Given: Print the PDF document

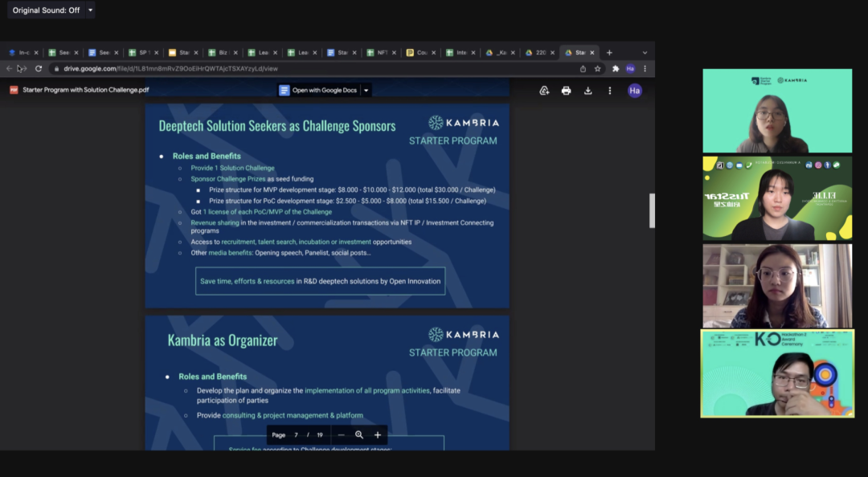Looking at the screenshot, I should coord(566,90).
